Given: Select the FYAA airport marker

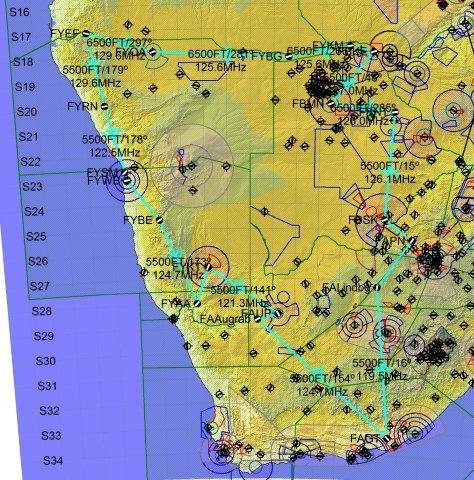Looking at the screenshot, I should click(197, 303).
